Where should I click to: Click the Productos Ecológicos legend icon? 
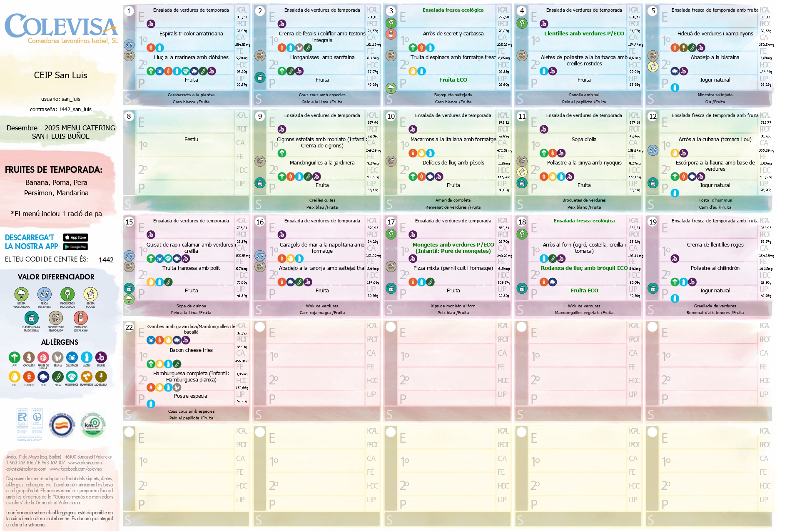click(x=67, y=294)
